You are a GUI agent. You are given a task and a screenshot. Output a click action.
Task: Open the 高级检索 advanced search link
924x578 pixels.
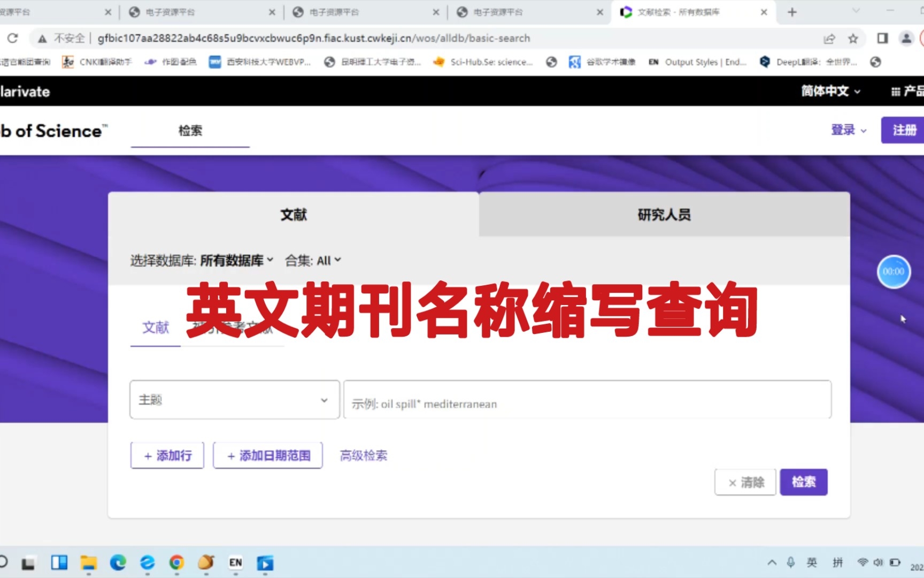pos(364,455)
